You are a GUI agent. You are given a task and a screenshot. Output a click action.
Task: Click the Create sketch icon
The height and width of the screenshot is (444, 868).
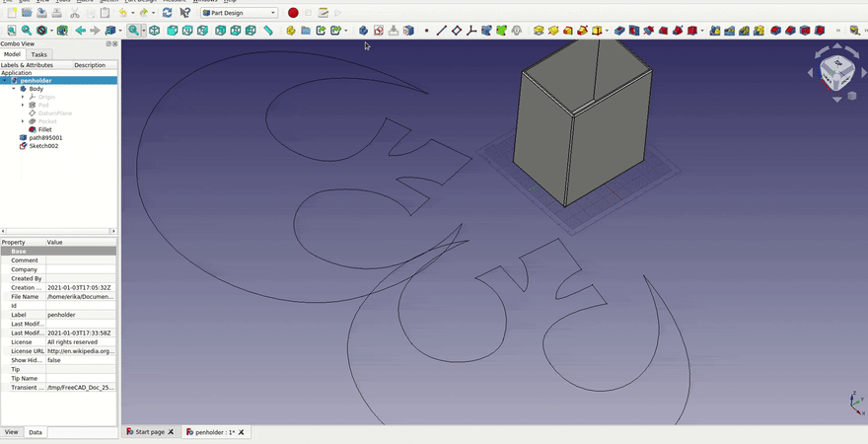(379, 31)
